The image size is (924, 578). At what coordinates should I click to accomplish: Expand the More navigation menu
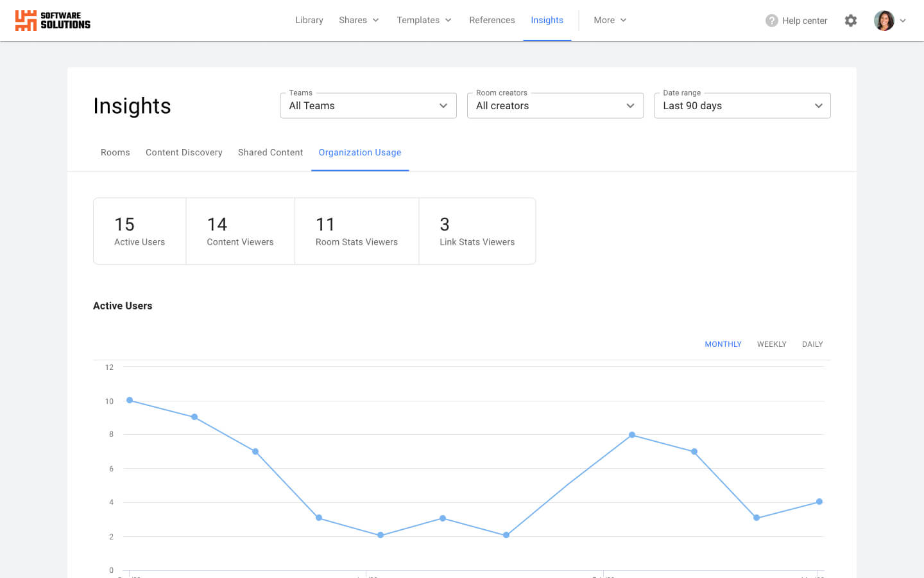tap(609, 20)
